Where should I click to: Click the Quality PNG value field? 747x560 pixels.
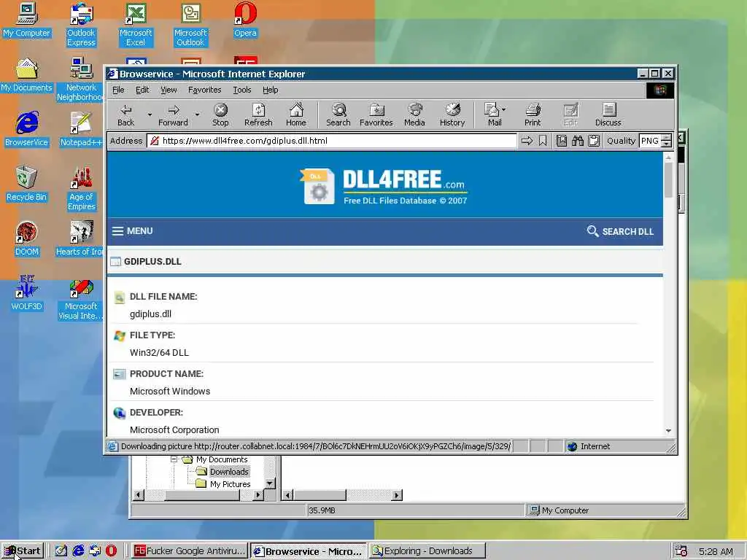pyautogui.click(x=650, y=141)
